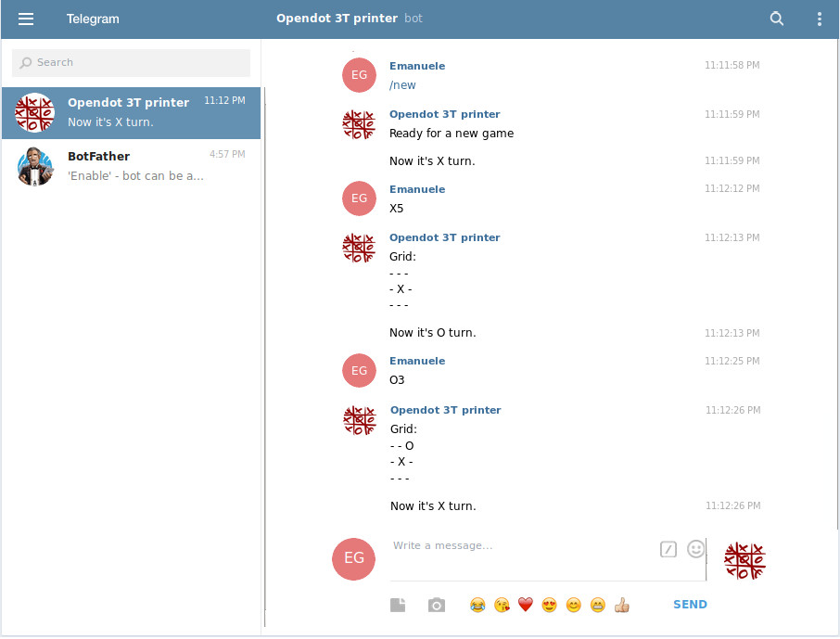
Task: Insert the smiling blush emoji
Action: coord(573,606)
